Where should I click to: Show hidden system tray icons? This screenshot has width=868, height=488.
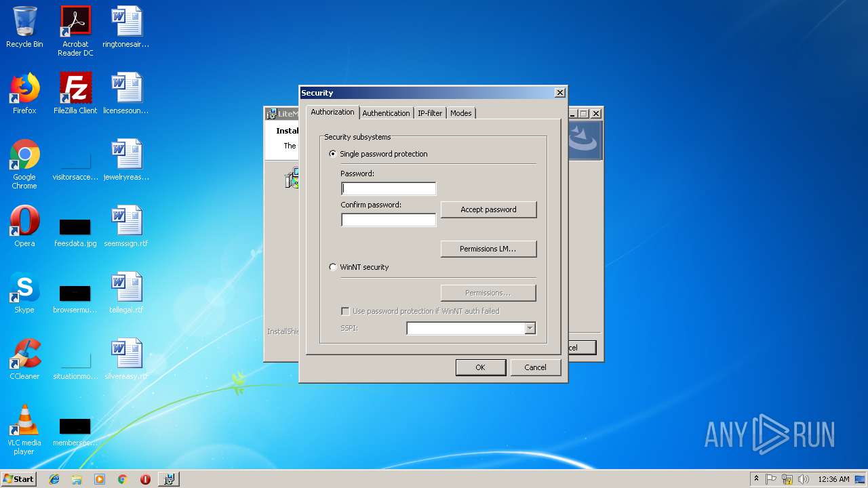(756, 479)
